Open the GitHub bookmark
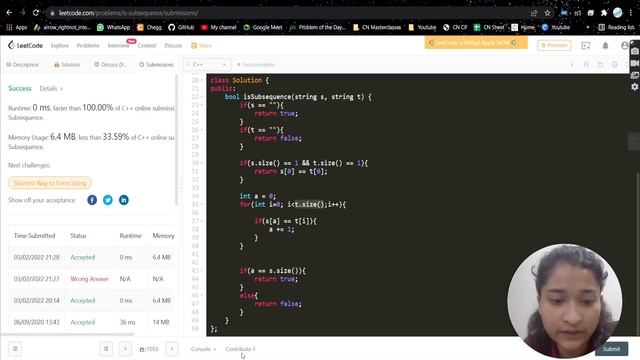The image size is (640, 360). click(181, 27)
